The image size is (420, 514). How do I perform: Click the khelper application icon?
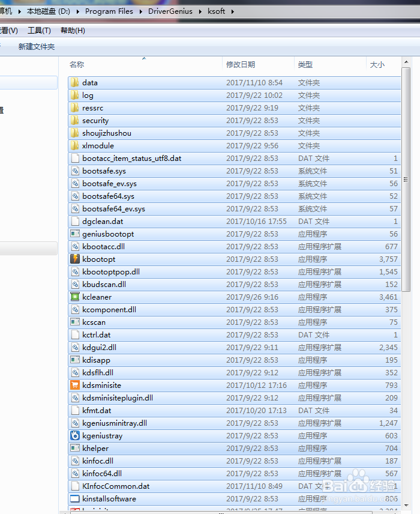pyautogui.click(x=75, y=448)
